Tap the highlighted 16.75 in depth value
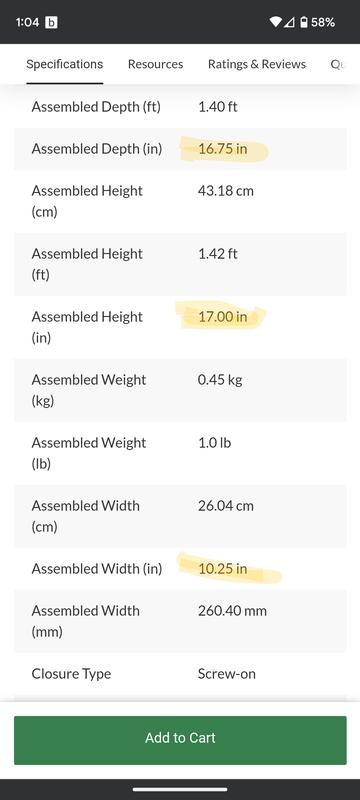 pyautogui.click(x=222, y=149)
